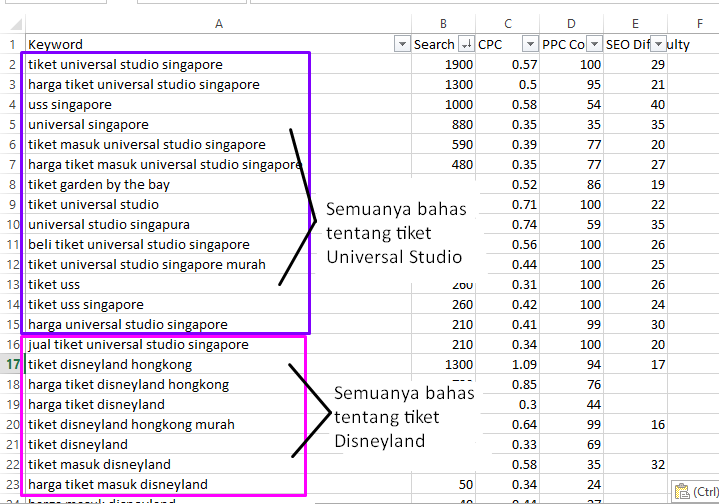This screenshot has width=719, height=504.
Task: Select row 8 header
Action: tap(12, 184)
